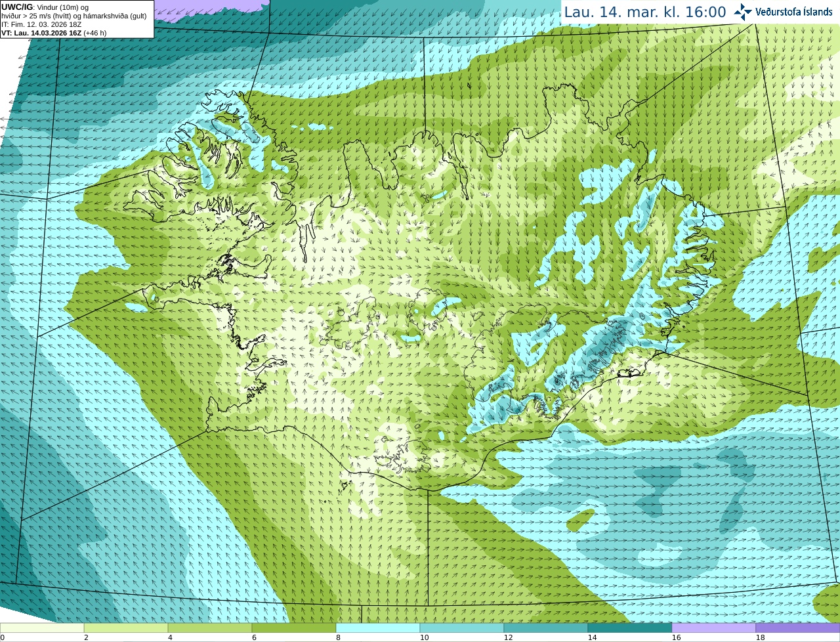Click the Veðurstofa Íslands name text

point(794,12)
